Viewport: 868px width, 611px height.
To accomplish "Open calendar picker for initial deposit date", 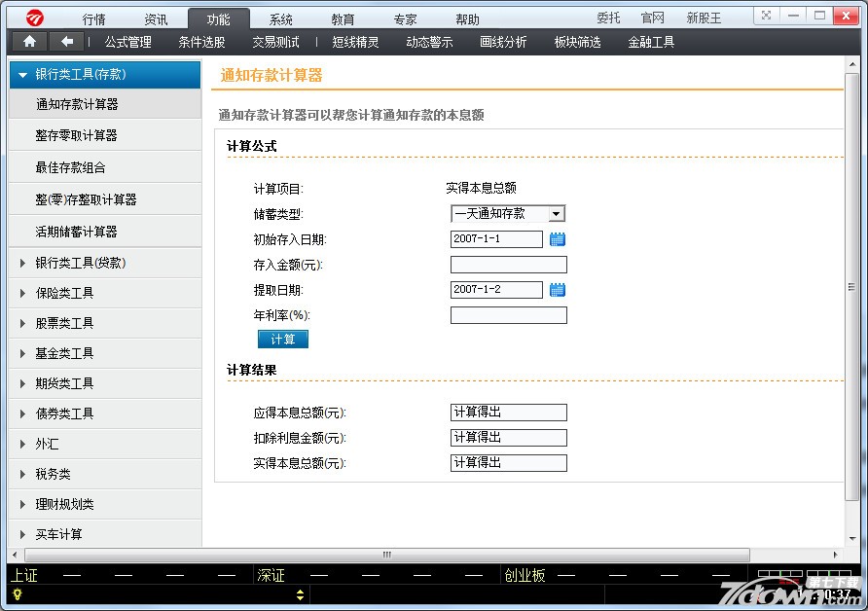I will [558, 238].
